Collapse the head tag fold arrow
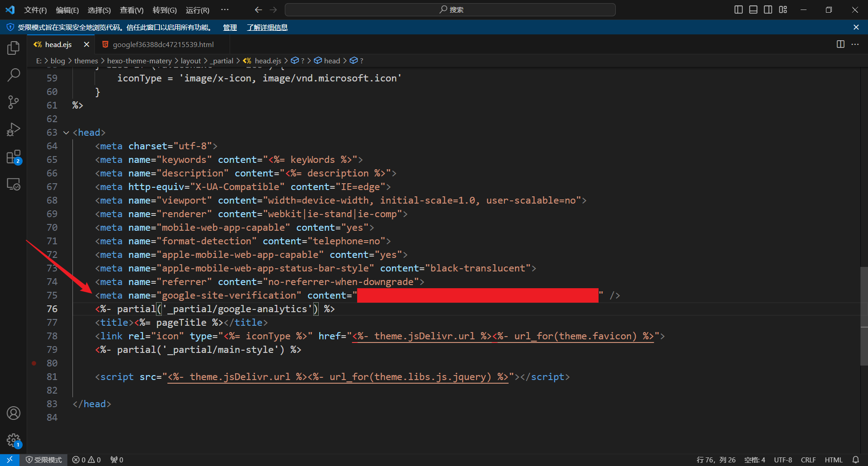The width and height of the screenshot is (868, 466). coord(66,133)
